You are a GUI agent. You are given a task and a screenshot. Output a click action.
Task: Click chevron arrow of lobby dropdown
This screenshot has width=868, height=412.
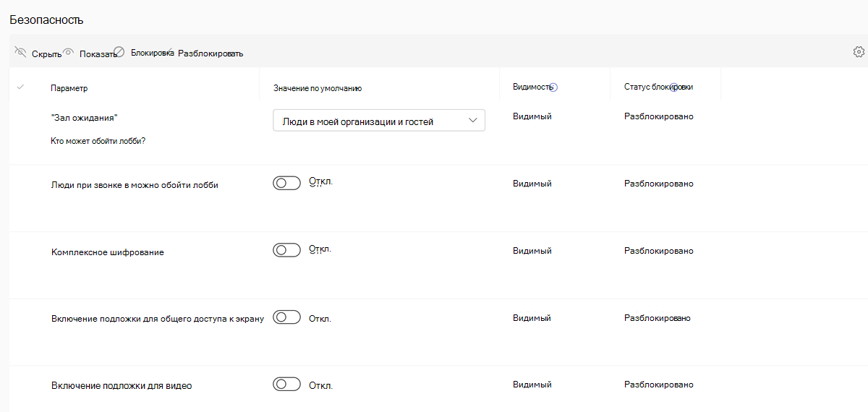473,121
